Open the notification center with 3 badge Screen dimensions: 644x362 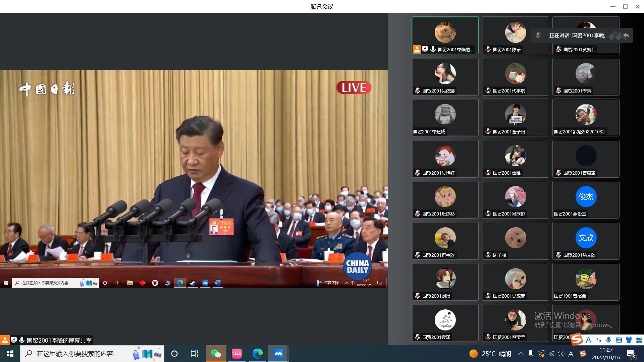[x=631, y=354]
